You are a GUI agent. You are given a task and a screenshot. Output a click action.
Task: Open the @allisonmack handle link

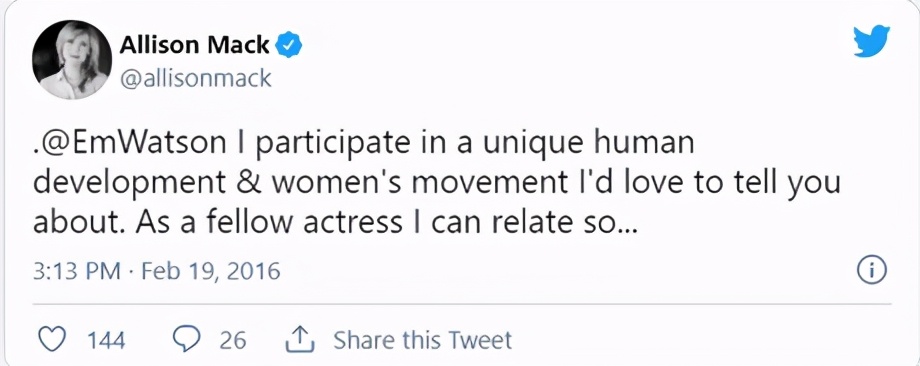click(195, 78)
